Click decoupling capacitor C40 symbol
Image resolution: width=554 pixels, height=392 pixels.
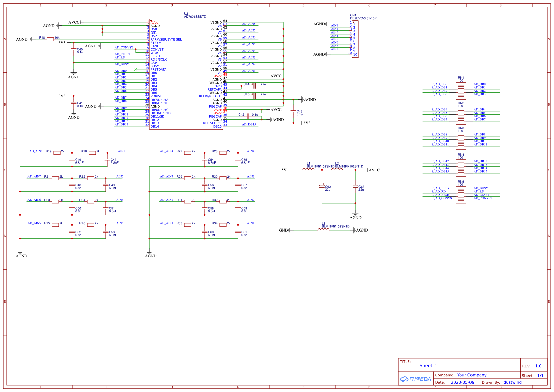[x=74, y=49]
